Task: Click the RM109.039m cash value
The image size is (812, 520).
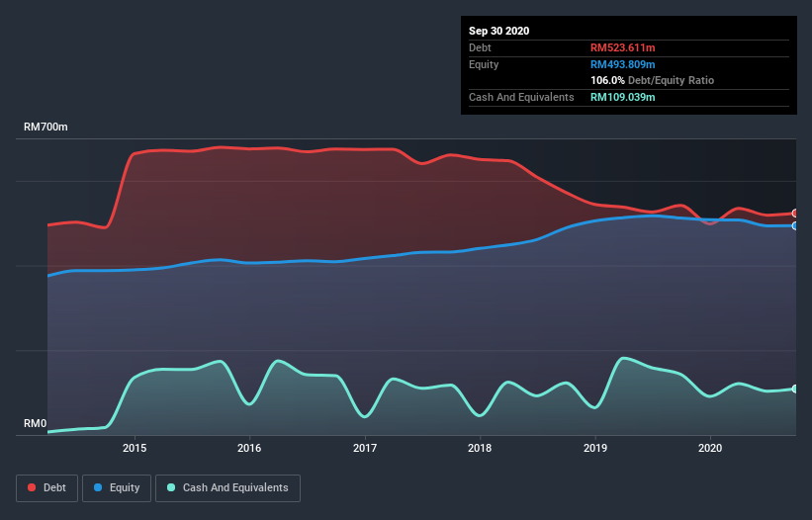Action: 623,97
